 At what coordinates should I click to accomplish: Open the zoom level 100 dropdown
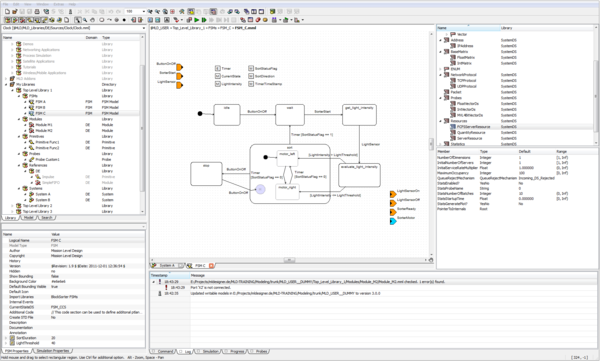coord(144,11)
